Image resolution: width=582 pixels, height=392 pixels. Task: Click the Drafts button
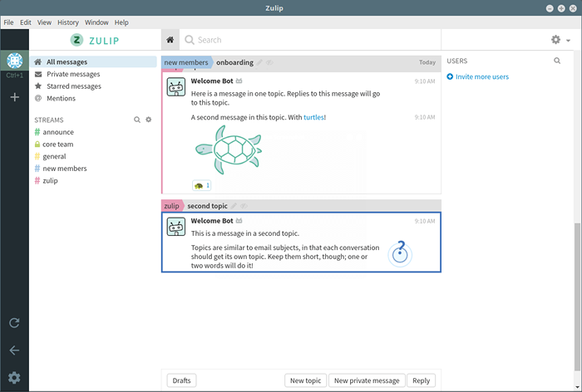coord(181,380)
